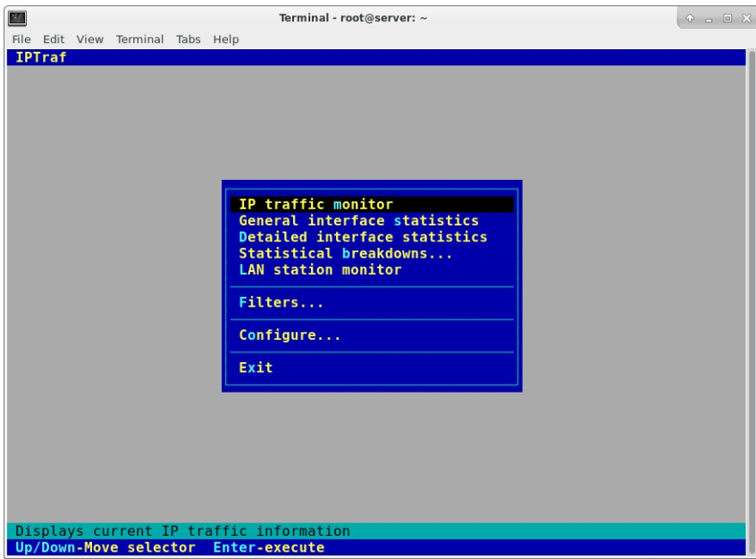Open the Help menu
The height and width of the screenshot is (559, 756).
coord(226,39)
